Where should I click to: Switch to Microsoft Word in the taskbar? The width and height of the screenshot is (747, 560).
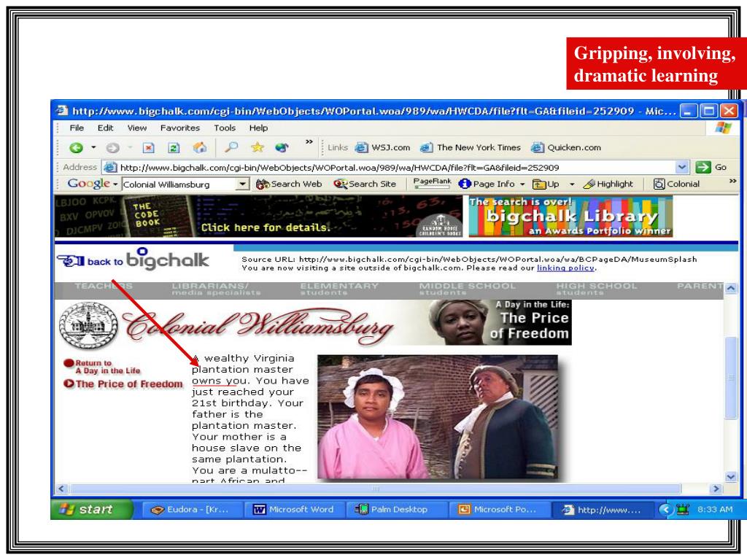click(294, 510)
